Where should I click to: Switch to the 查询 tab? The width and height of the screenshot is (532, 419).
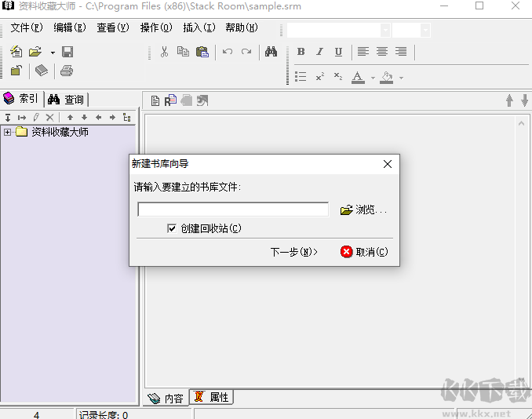67,100
